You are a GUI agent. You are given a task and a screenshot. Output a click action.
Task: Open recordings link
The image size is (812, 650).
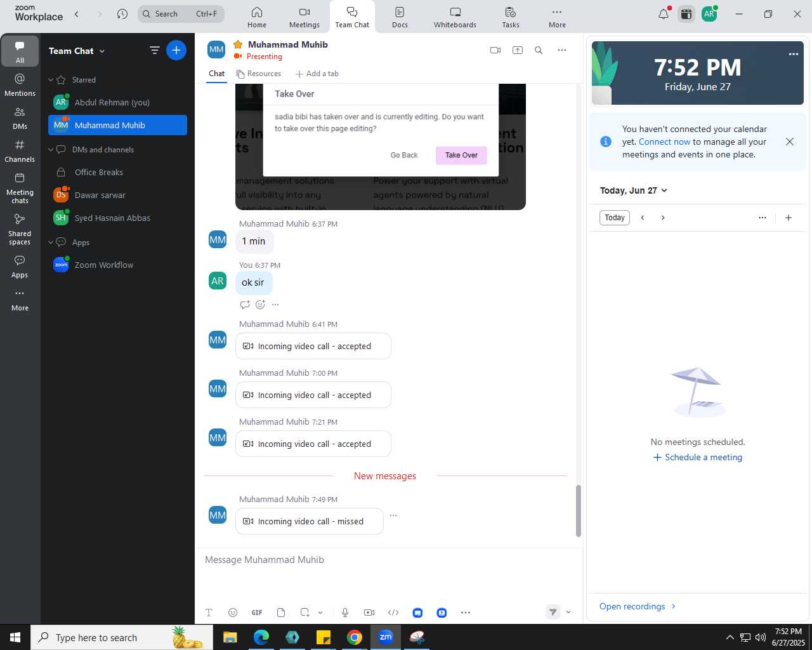coord(638,606)
